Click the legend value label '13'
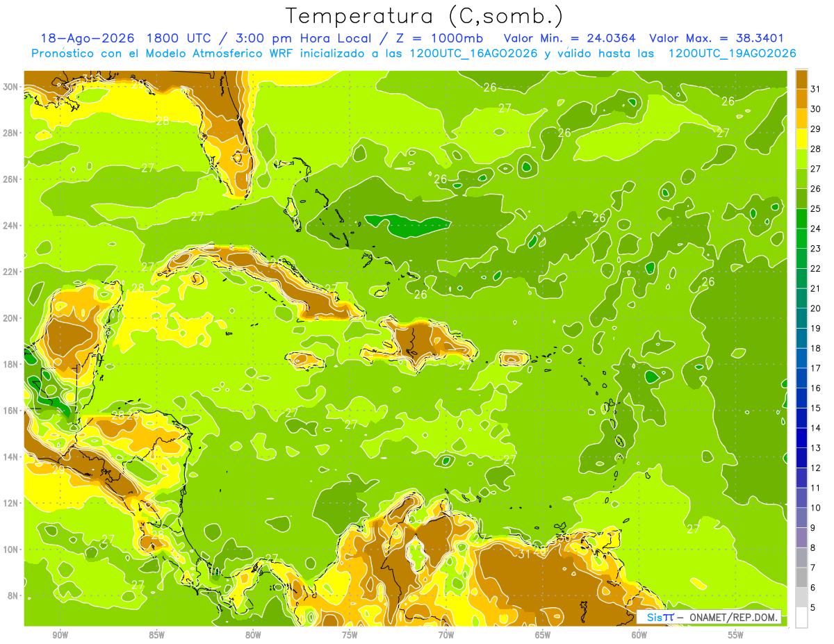The width and height of the screenshot is (834, 644). (815, 447)
